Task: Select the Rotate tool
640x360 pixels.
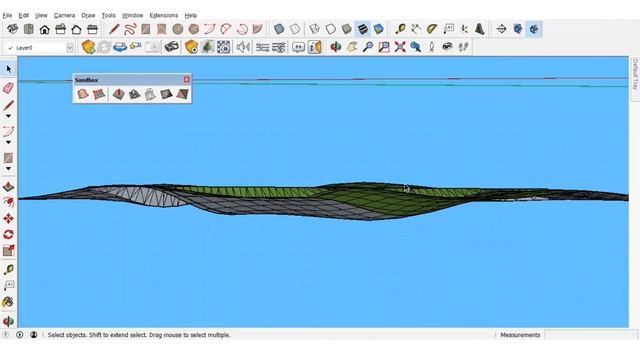Action: [9, 234]
